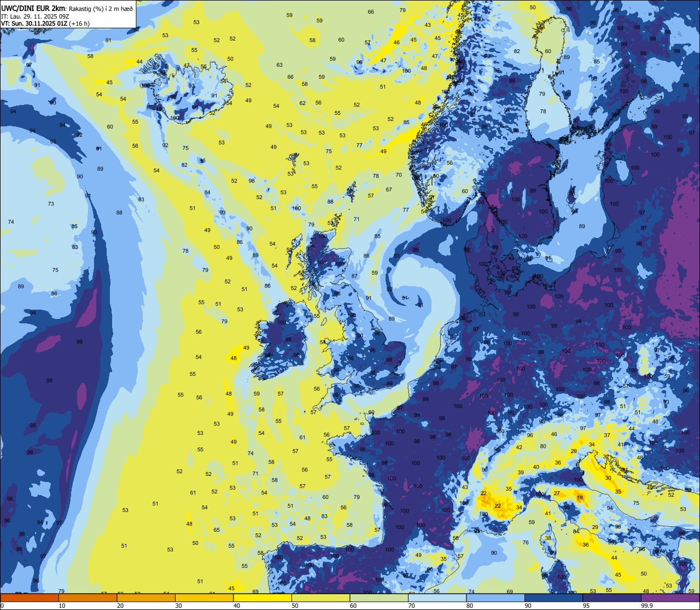This screenshot has width=700, height=610.
Task: Click the dark orange 0–10 legend segment
Action: (29, 597)
